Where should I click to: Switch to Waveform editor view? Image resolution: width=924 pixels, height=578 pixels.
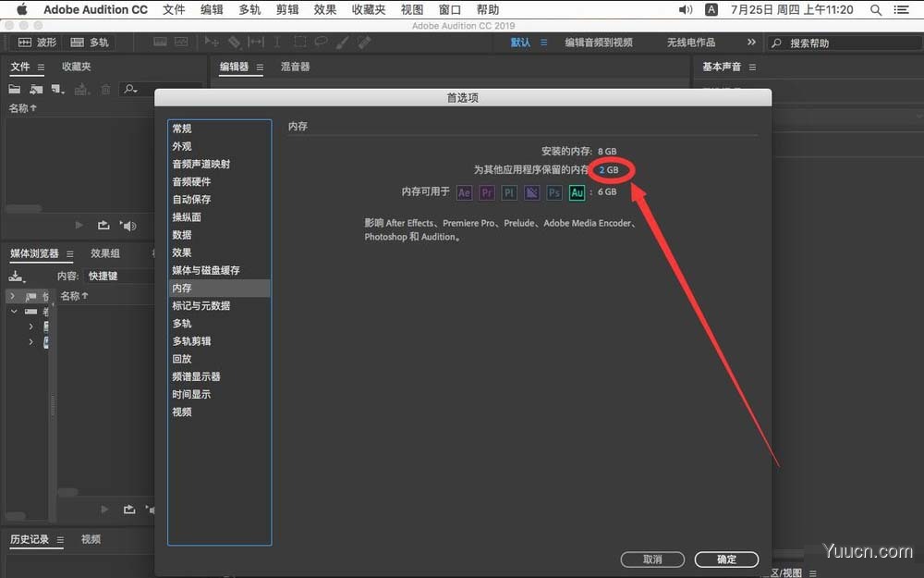pyautogui.click(x=39, y=42)
